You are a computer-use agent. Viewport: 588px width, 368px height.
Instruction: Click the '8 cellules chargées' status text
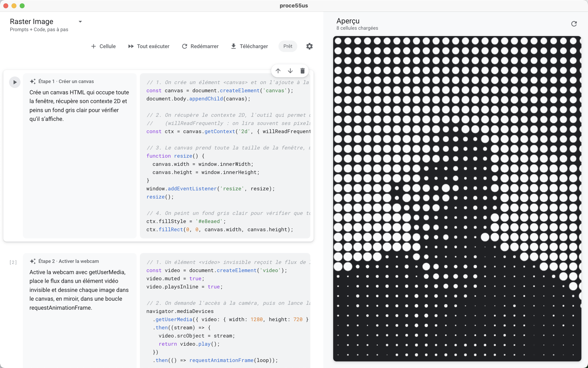(357, 28)
